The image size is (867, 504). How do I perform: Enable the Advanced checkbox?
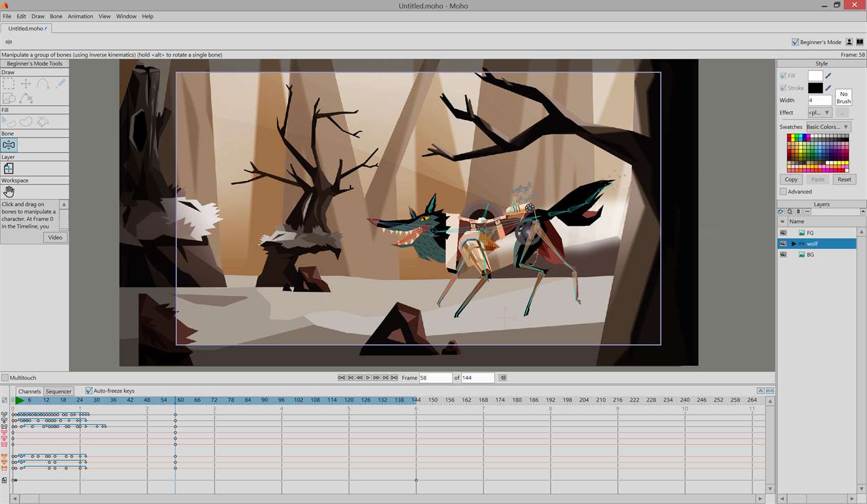click(783, 192)
